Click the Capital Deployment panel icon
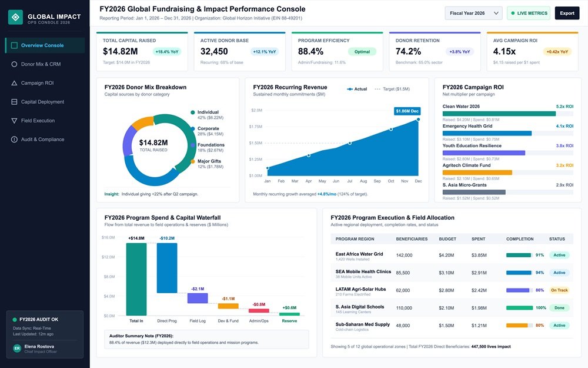 point(14,102)
